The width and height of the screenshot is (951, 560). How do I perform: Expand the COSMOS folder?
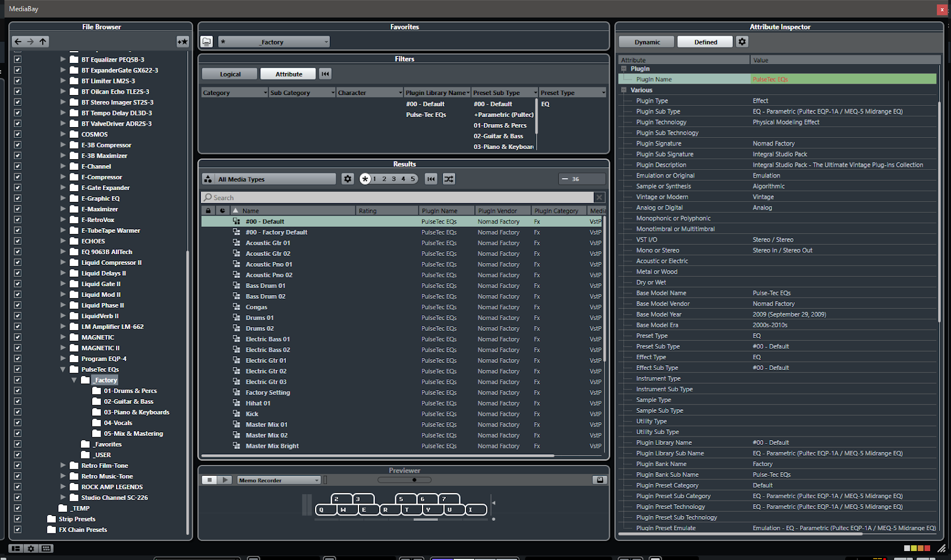pyautogui.click(x=63, y=134)
